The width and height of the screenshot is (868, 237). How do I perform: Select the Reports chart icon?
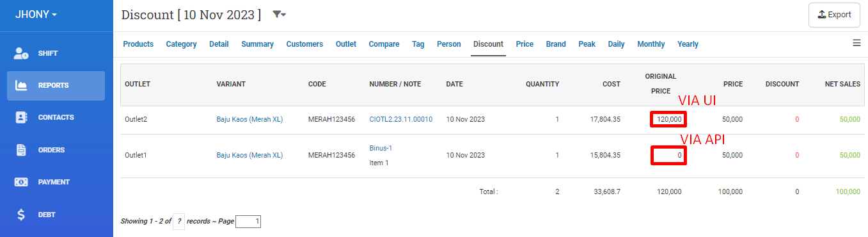point(21,85)
